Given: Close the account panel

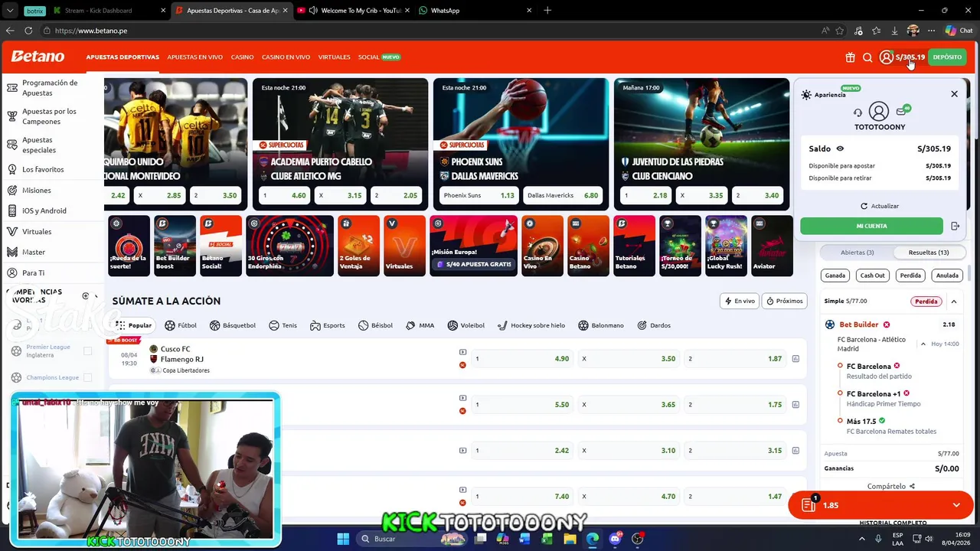Looking at the screenshot, I should 954,94.
